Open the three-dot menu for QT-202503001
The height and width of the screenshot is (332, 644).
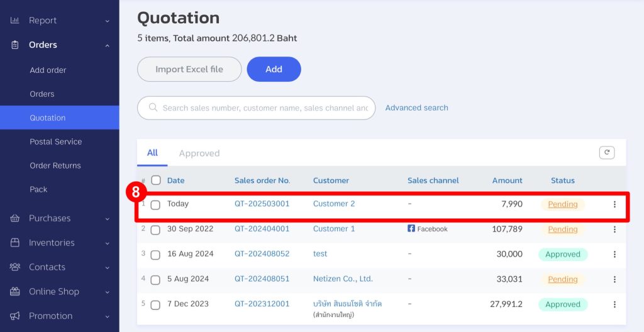(614, 204)
